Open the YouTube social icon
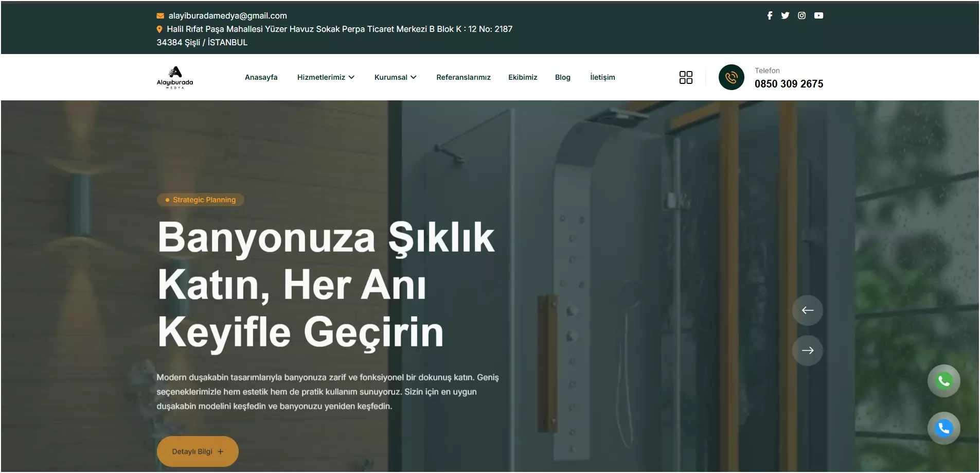The image size is (980, 473). pos(818,15)
